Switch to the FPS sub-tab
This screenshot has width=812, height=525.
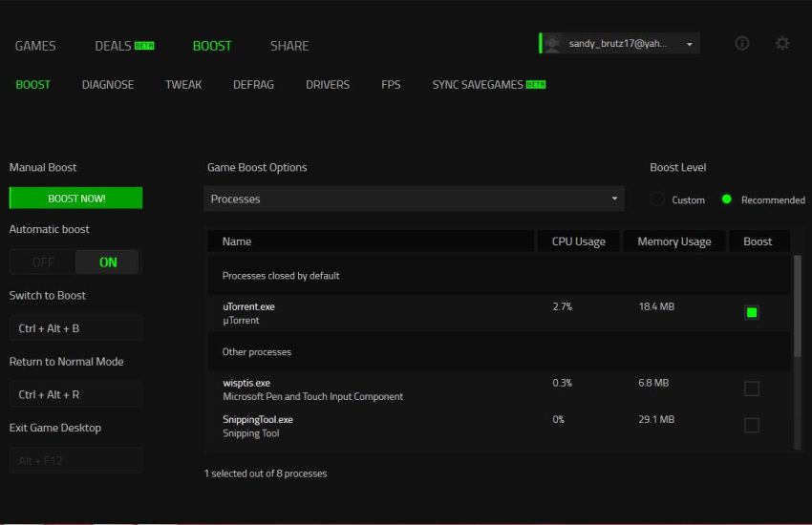391,85
